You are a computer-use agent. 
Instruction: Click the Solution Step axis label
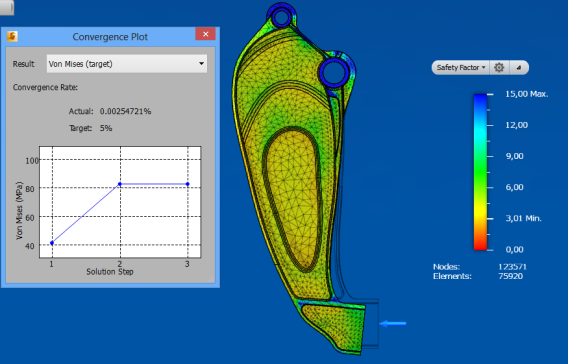110,272
